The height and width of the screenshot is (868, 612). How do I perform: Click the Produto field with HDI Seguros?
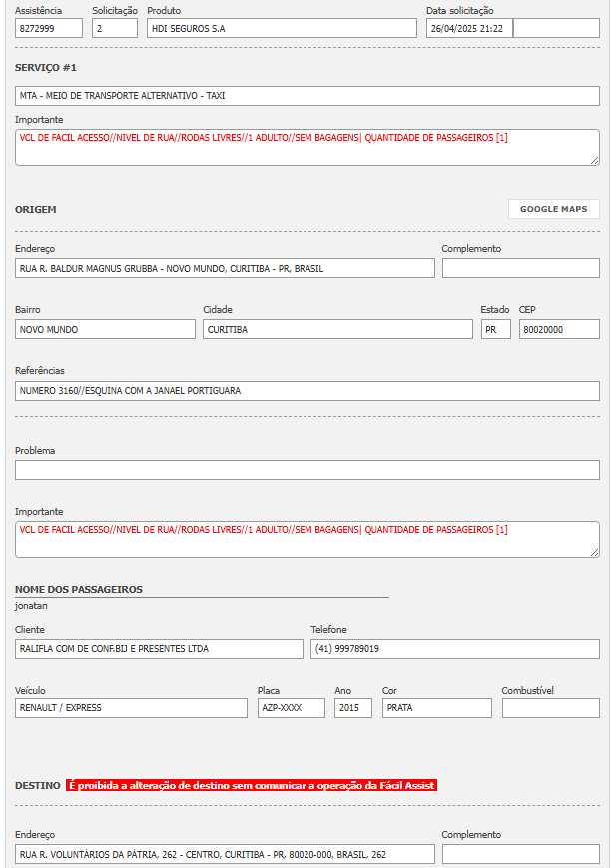(282, 28)
